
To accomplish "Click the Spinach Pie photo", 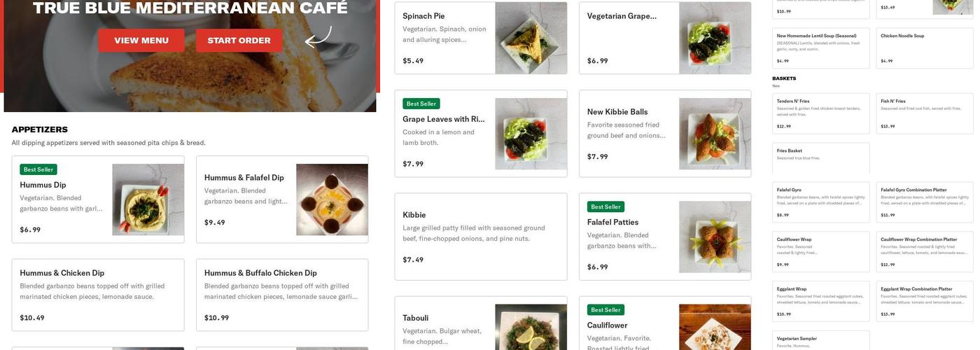I will 531,38.
